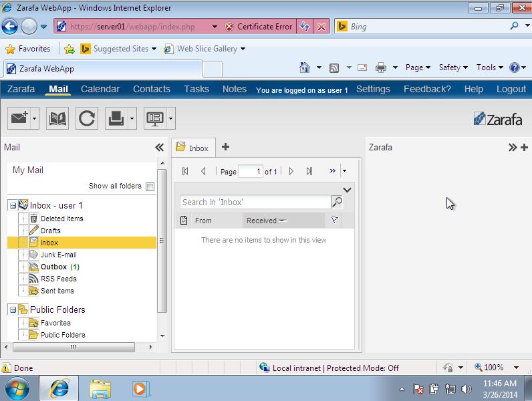Click the print icon in Zarafa toolbar
Viewport: 532px width, 401px height.
(116, 118)
